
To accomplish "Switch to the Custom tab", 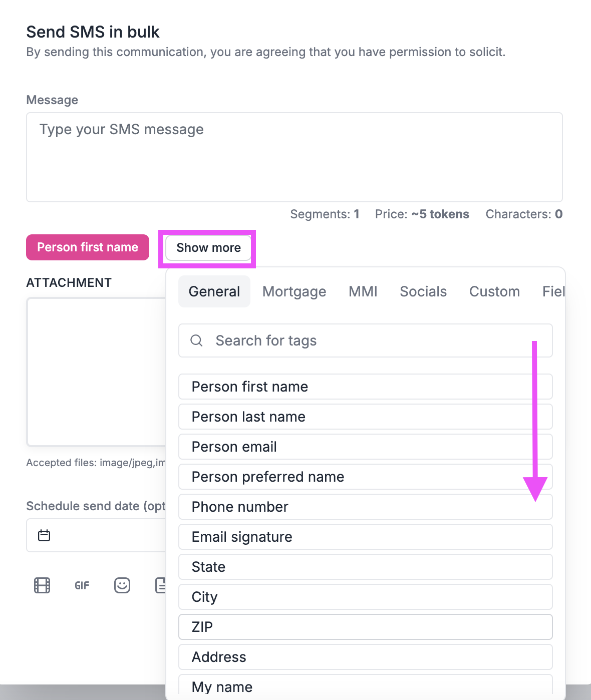I will 494,291.
